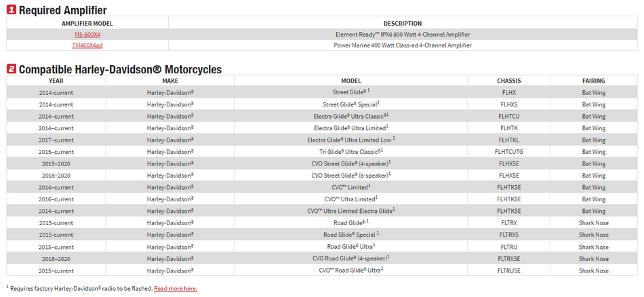Select 'CVO Street Glide (4-speaker)' model cell

pyautogui.click(x=351, y=164)
